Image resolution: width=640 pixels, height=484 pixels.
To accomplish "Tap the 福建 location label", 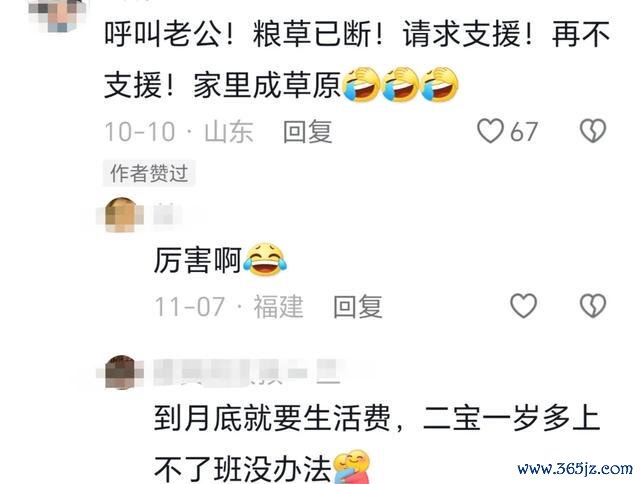I will click(x=279, y=306).
